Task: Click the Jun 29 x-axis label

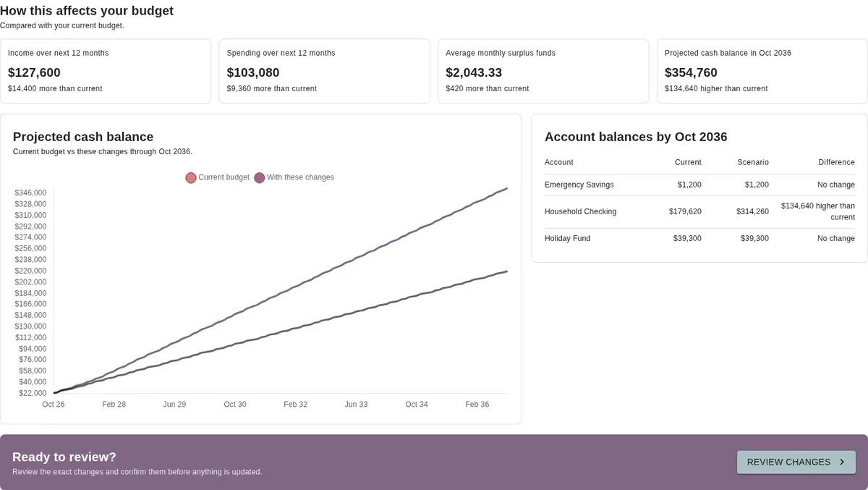Action: click(x=174, y=405)
